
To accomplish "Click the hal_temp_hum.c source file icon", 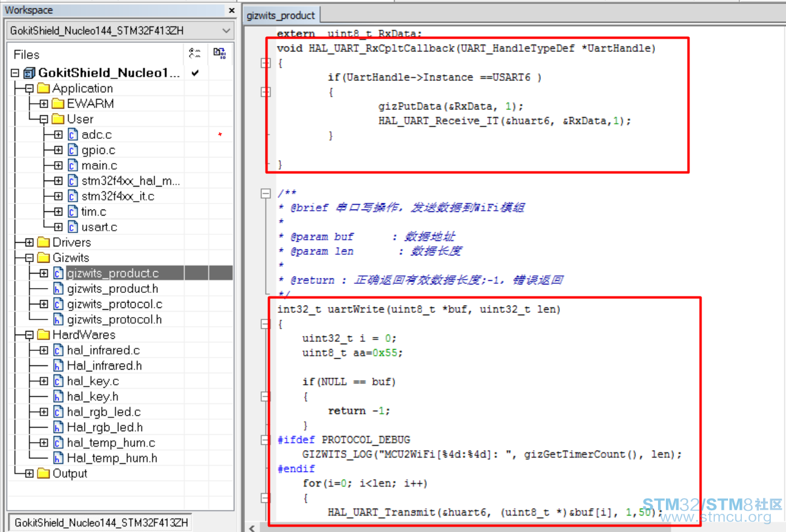I will [58, 443].
